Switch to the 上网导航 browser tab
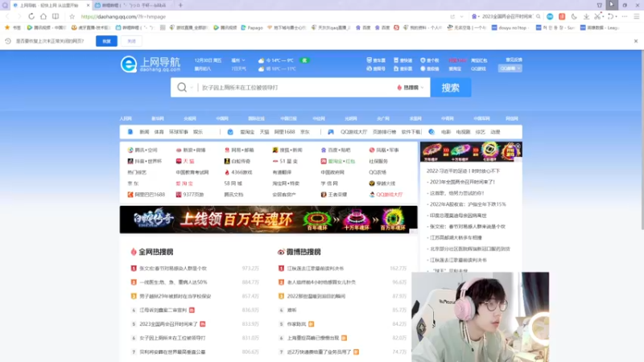 (x=51, y=6)
